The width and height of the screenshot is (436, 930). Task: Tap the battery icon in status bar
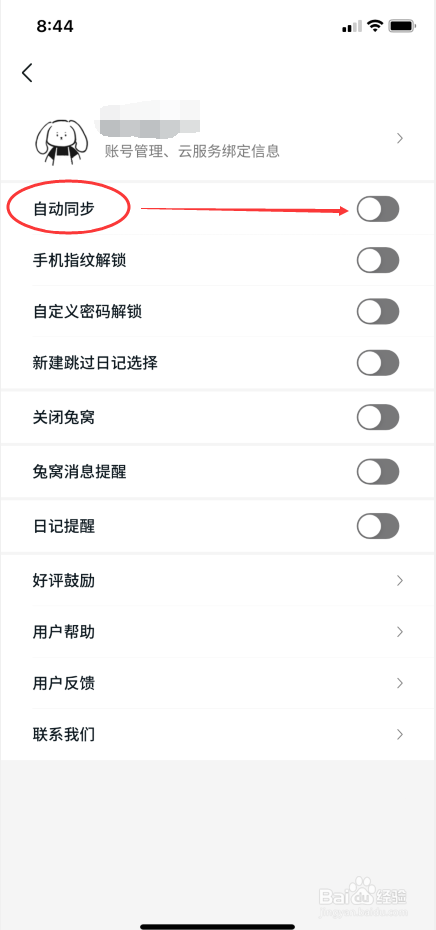click(403, 26)
